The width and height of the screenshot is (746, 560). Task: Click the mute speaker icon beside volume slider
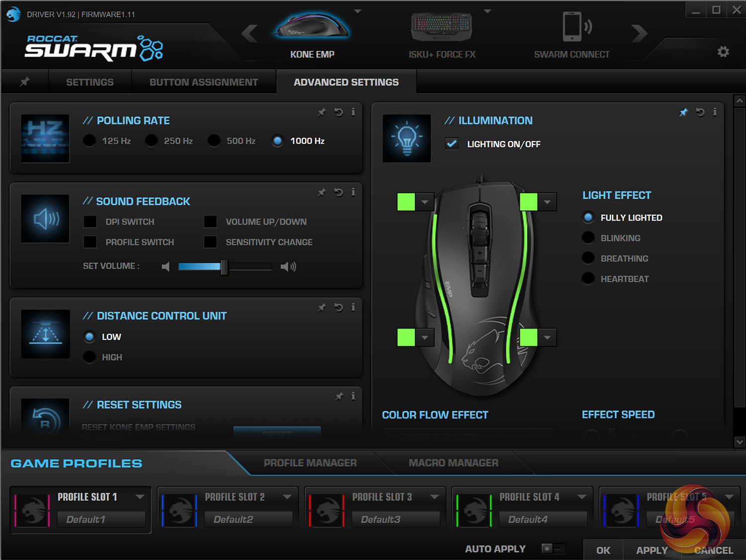coord(166,267)
